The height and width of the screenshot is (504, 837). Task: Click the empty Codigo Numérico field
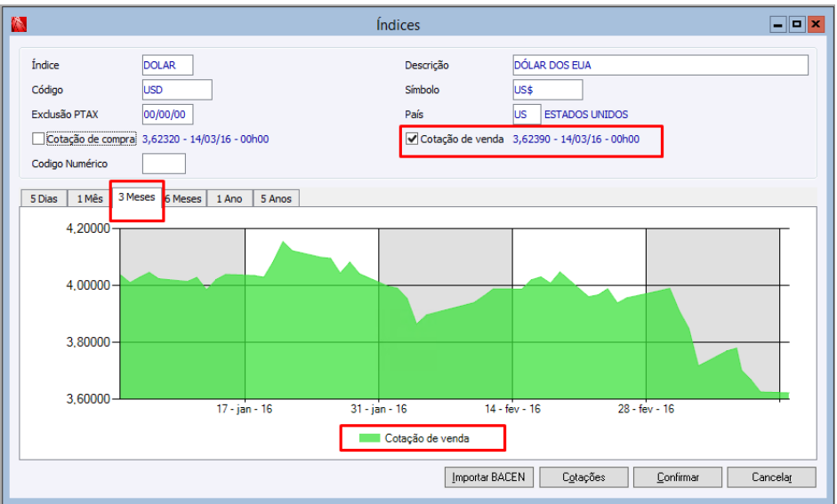pyautogui.click(x=164, y=164)
